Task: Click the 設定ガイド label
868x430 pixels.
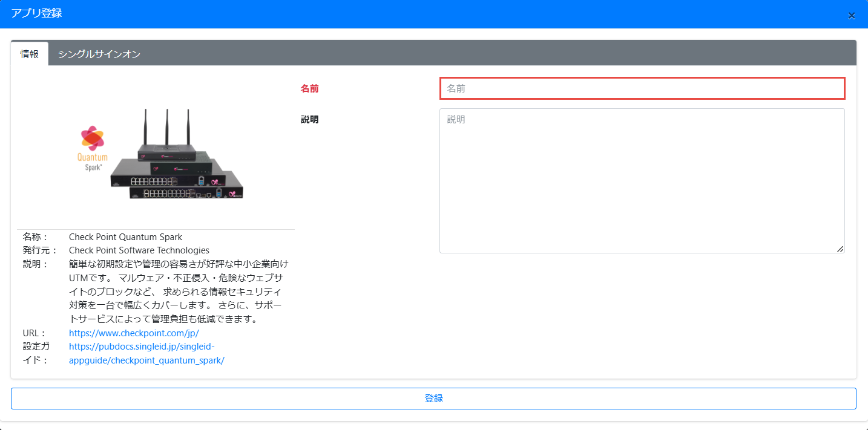Action: coord(36,353)
